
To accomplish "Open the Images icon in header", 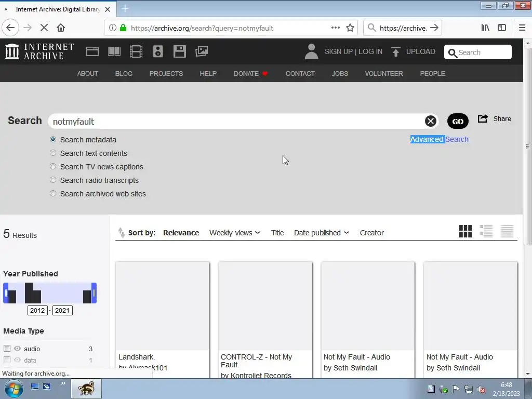I will pyautogui.click(x=202, y=51).
